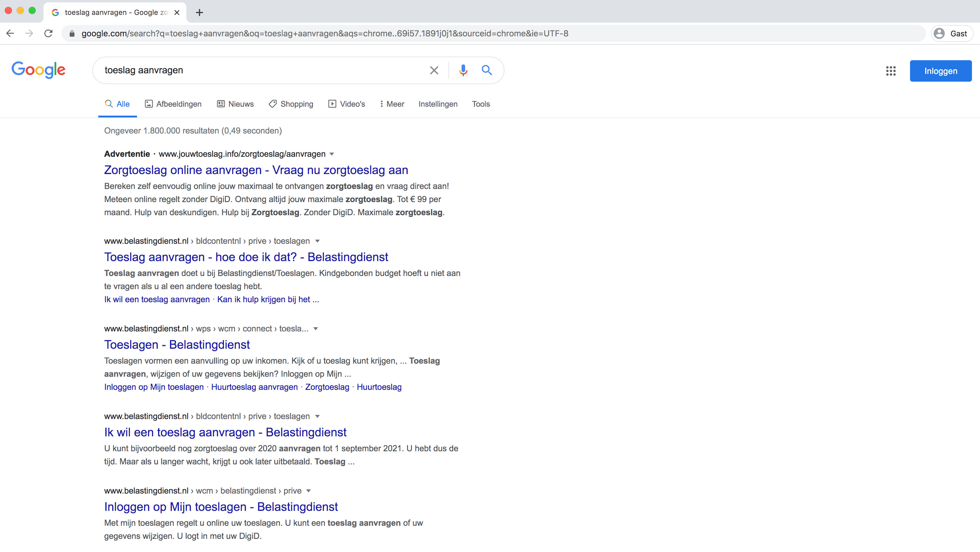Open the Google apps grid

[x=891, y=71]
